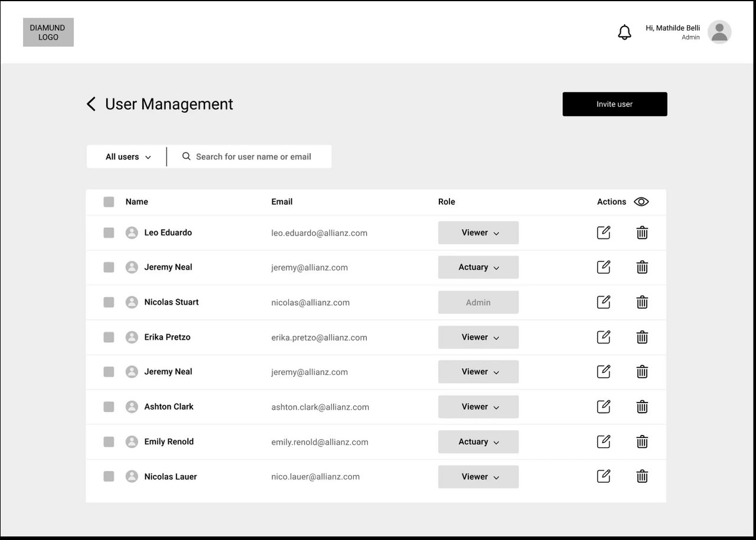Change Emily Renold's Actuary role dropdown
The image size is (756, 540).
478,441
